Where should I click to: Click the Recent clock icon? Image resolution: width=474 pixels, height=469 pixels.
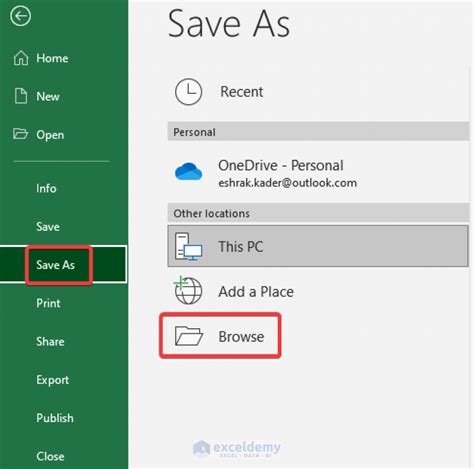188,92
